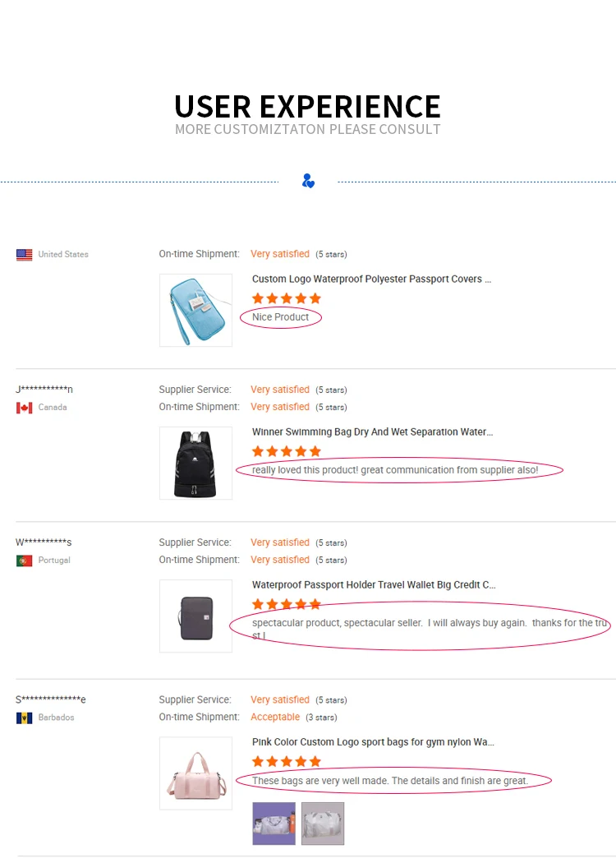616x863 pixels.
Task: Open the black swimming backpack thumbnail
Action: click(195, 463)
